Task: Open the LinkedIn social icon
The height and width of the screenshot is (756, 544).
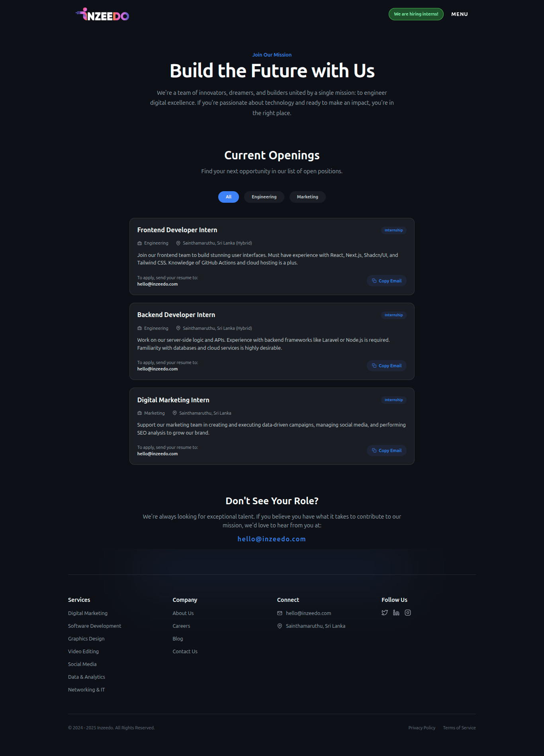Action: coord(396,613)
